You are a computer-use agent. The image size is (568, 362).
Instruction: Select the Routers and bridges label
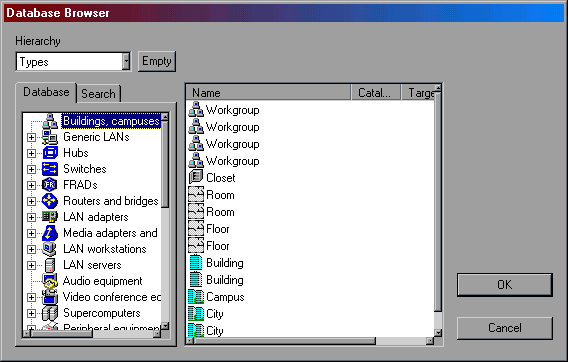(x=110, y=201)
